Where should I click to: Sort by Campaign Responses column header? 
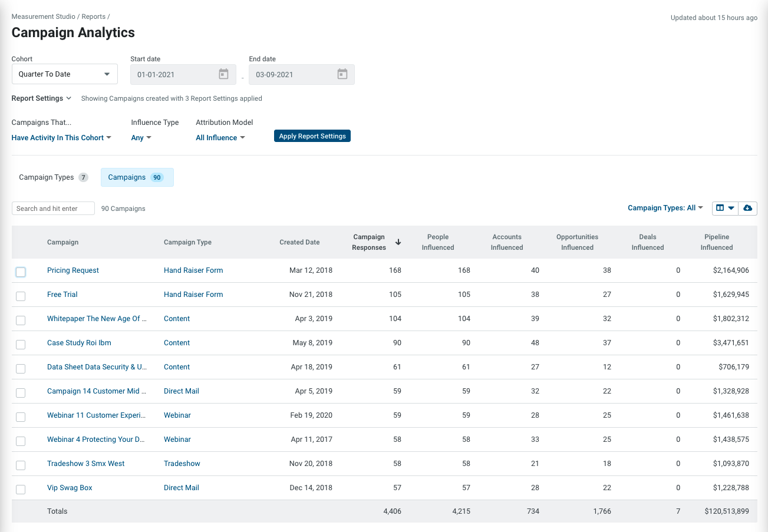click(368, 242)
